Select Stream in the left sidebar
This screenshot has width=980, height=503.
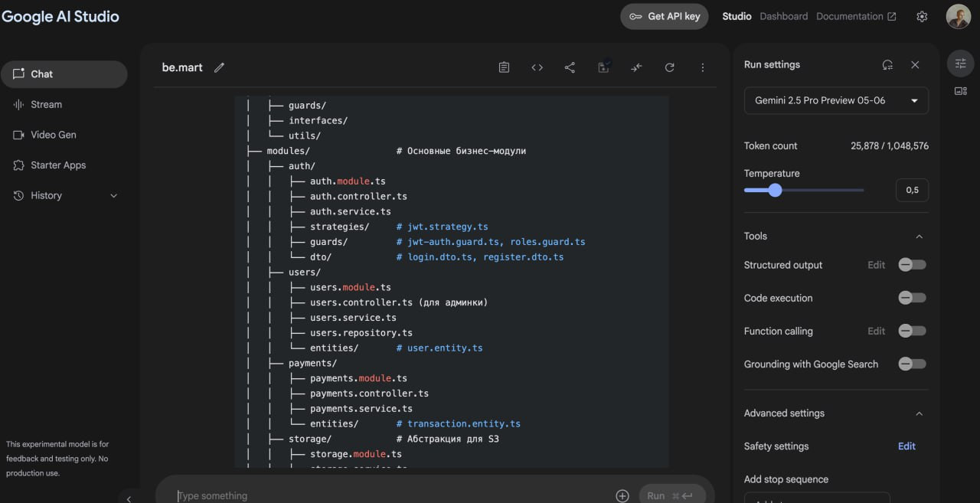(x=47, y=104)
